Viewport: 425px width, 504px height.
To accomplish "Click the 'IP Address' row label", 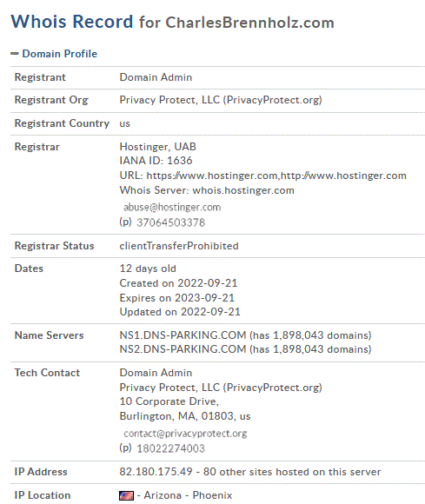I will 41,472.
